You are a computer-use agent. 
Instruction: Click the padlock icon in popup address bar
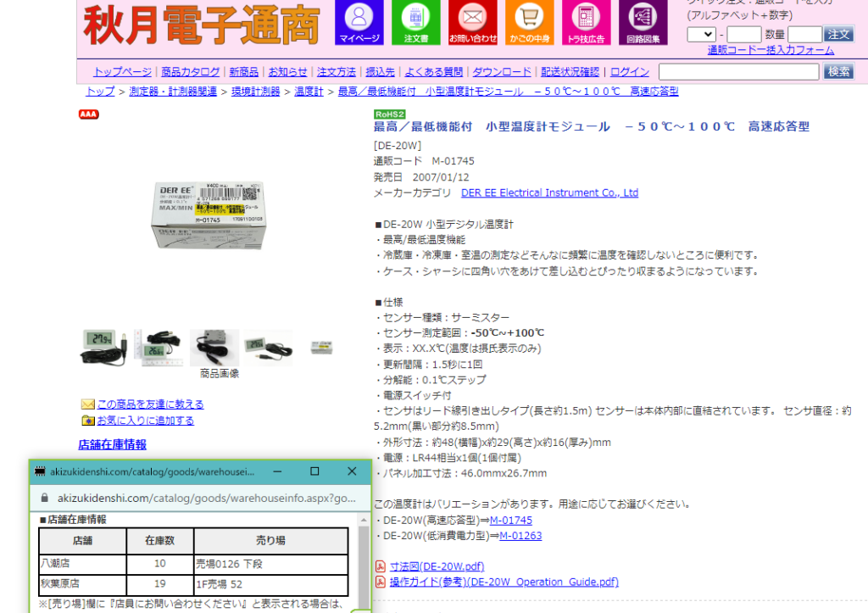pyautogui.click(x=45, y=498)
